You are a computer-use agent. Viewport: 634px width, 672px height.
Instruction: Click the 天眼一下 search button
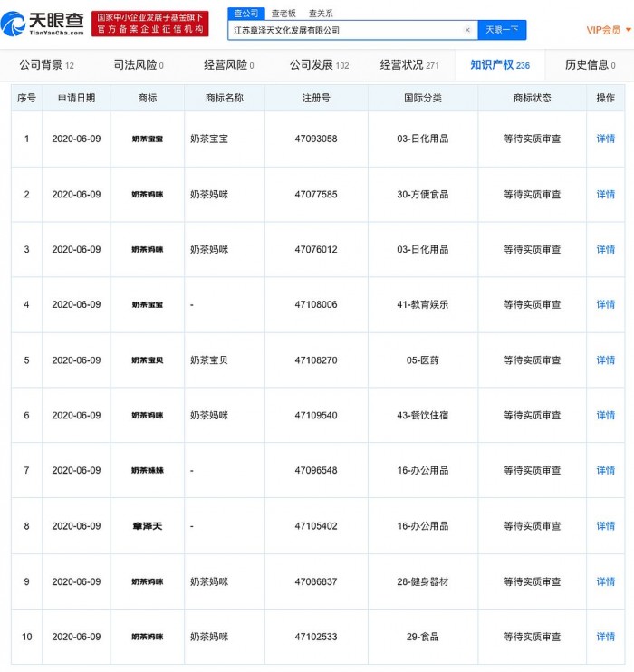point(502,30)
